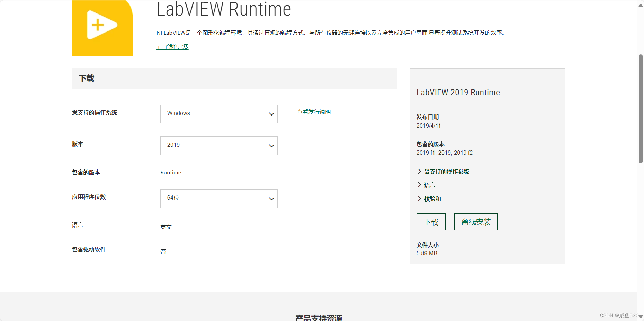
Task: Open the 应用程序位数 64位 dropdown
Action: pos(219,199)
